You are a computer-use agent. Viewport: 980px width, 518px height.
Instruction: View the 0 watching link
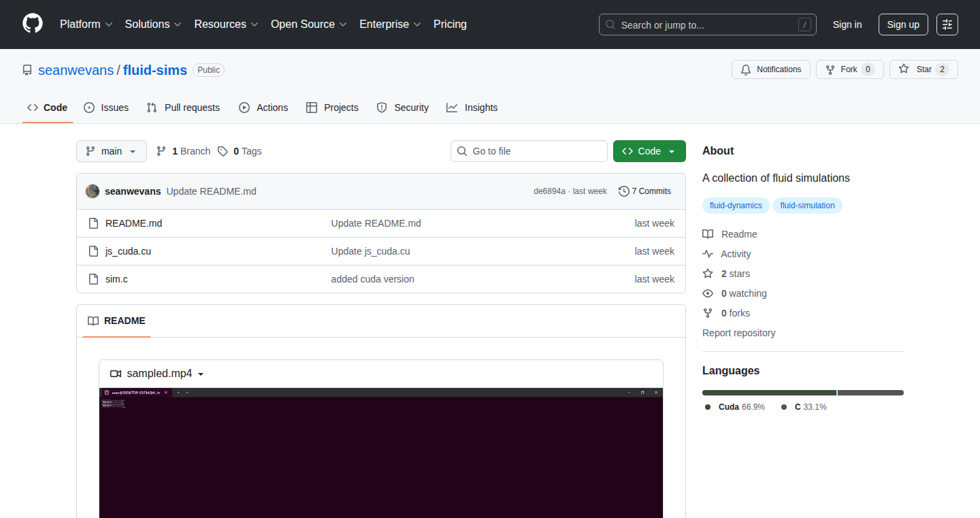click(x=734, y=293)
